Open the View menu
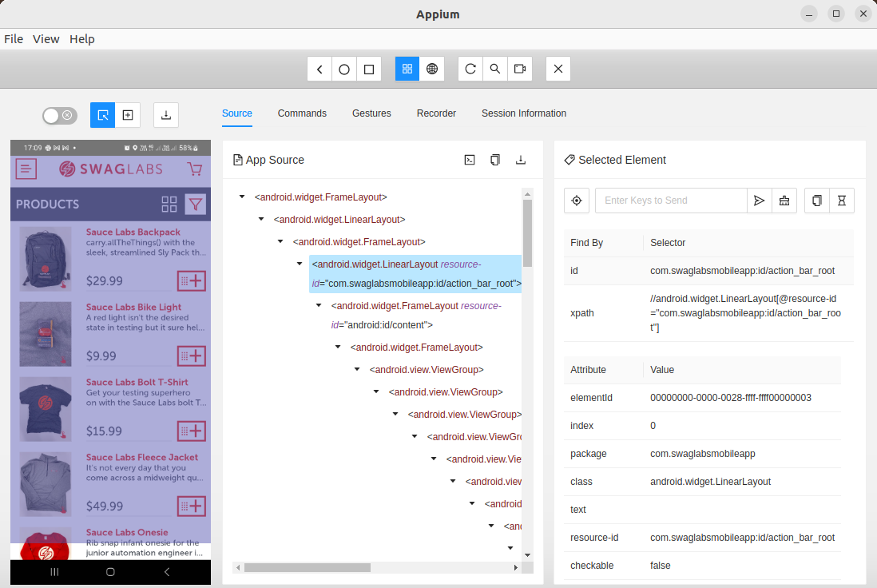 point(46,39)
